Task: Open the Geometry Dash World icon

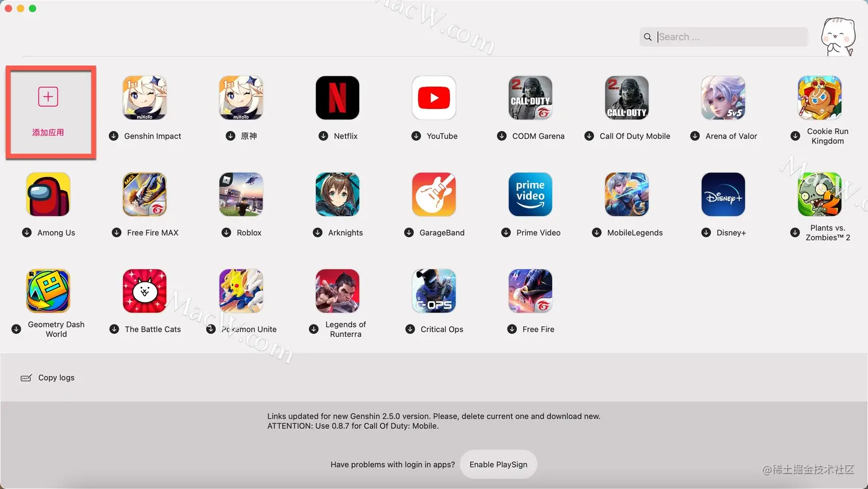Action: point(48,291)
